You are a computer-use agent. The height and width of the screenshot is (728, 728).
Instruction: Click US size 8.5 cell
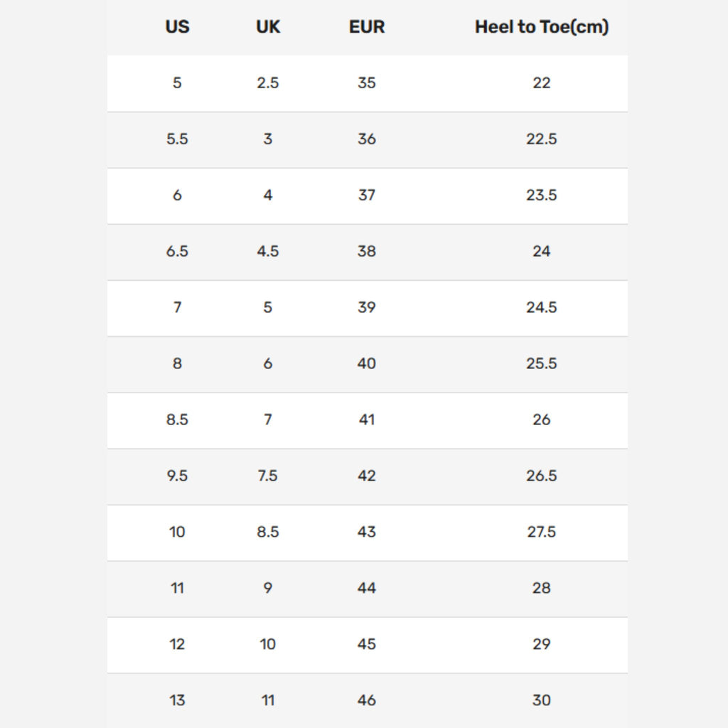[x=177, y=420]
